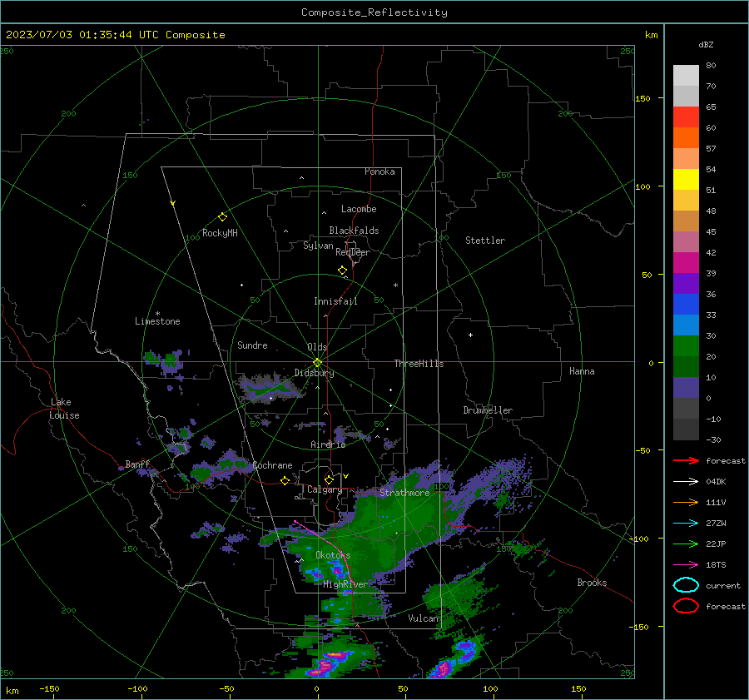
Task: Click the Innisfail city label
Action: [335, 301]
